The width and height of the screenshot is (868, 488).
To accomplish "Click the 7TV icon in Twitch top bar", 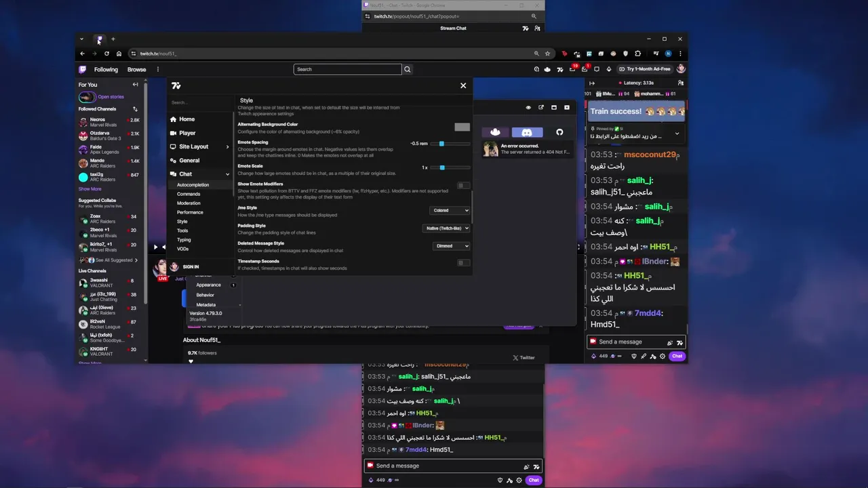I will [559, 69].
